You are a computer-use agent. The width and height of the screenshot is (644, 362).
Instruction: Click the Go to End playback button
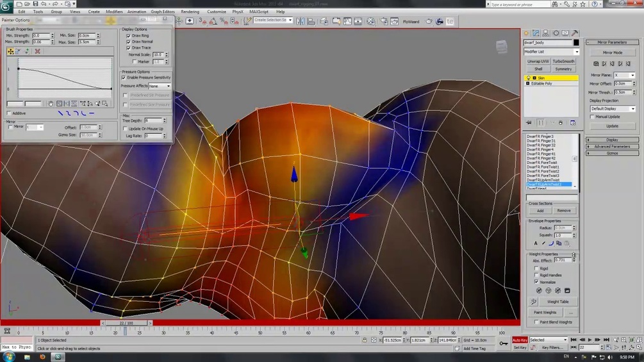coord(606,340)
